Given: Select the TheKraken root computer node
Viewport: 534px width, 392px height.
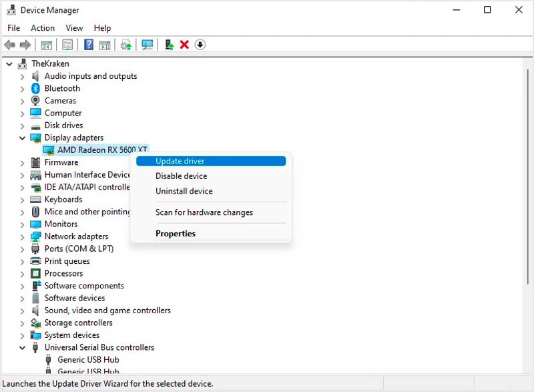Looking at the screenshot, I should coord(49,64).
